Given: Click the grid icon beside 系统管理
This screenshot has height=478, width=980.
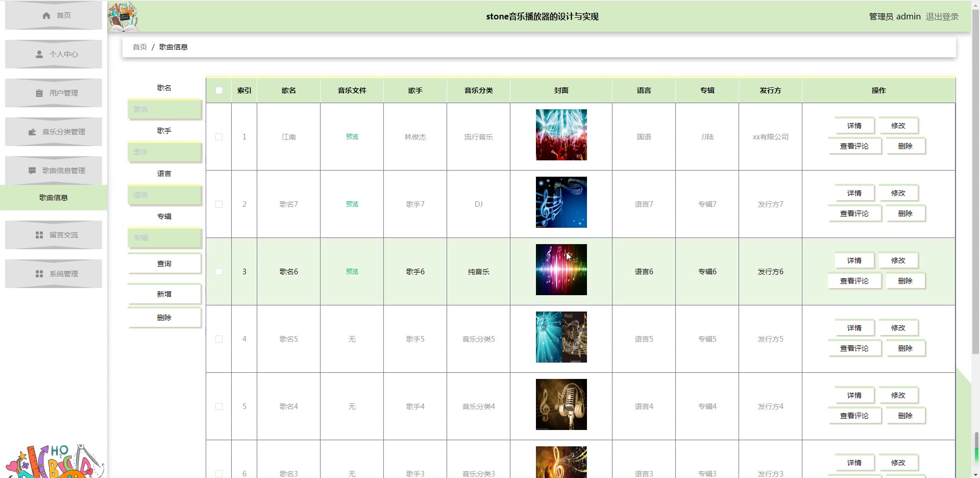Looking at the screenshot, I should (39, 274).
